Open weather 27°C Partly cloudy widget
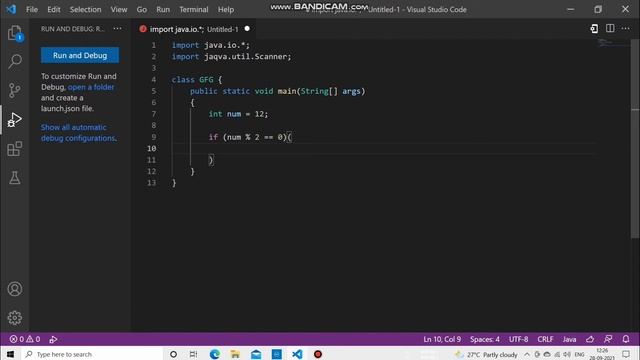Viewport: 640px width, 360px height. 486,354
